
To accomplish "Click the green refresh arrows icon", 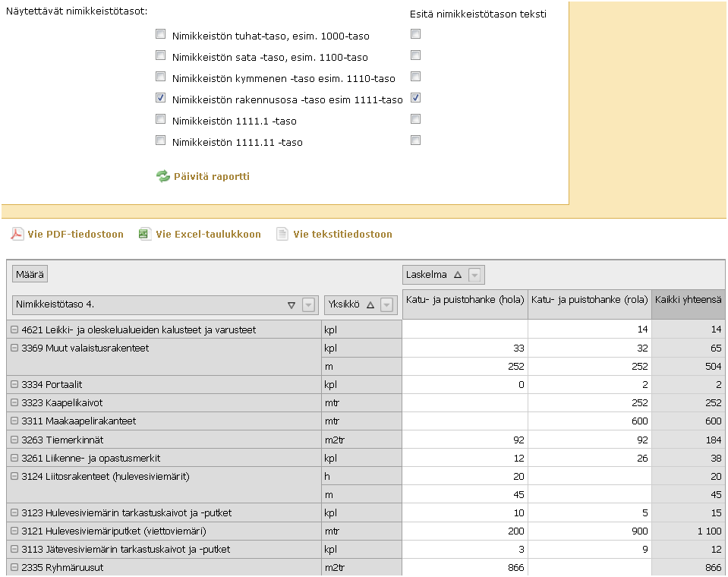I will [163, 177].
